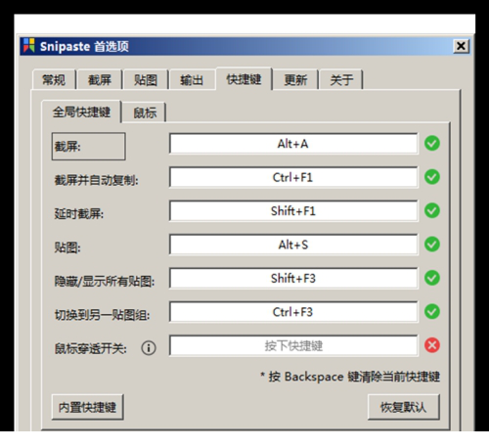Screen dimensions: 489x448
Task: Click the 内置快捷键 button
Action: pyautogui.click(x=87, y=407)
